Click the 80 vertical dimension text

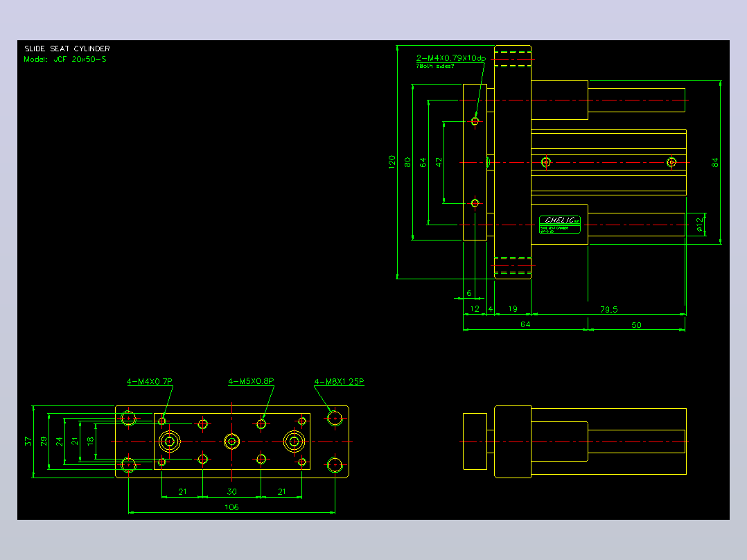tap(407, 162)
